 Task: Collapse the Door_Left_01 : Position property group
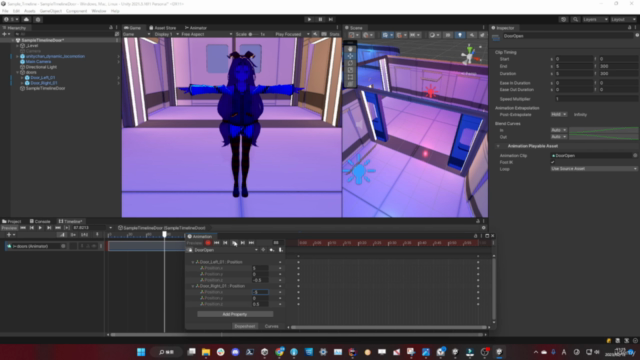pyautogui.click(x=193, y=262)
